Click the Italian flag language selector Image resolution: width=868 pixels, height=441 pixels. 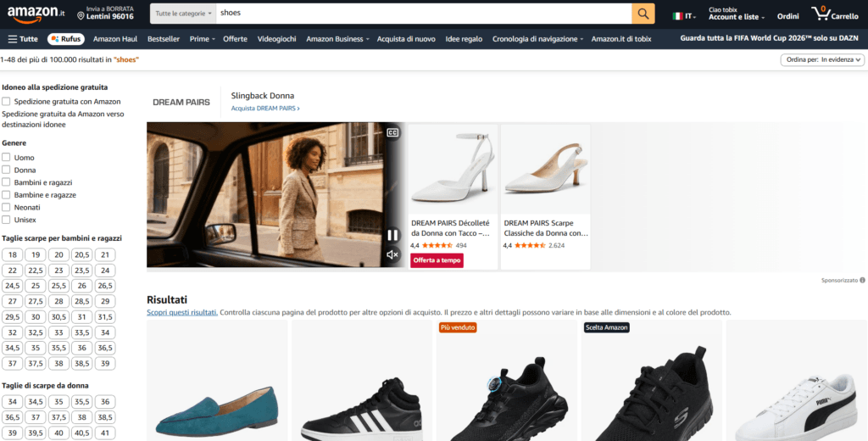pos(684,16)
